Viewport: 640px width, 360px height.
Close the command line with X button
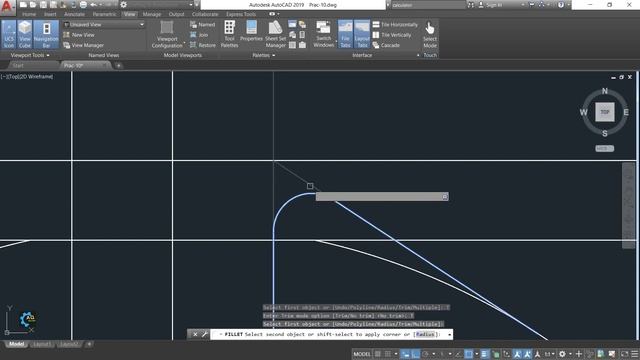(195, 334)
